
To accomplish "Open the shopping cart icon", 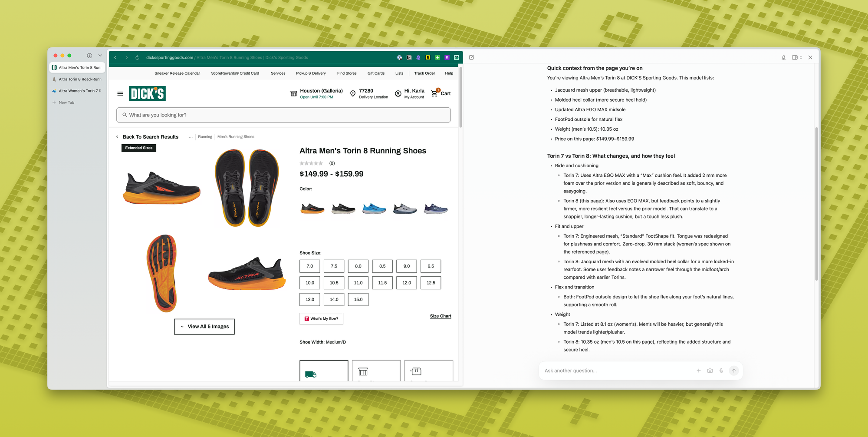I will coord(434,93).
